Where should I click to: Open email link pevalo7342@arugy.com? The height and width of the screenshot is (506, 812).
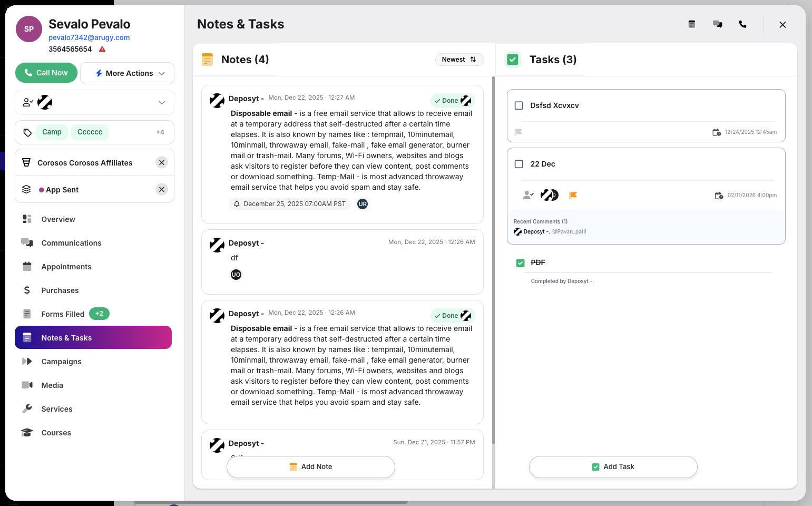click(x=89, y=37)
